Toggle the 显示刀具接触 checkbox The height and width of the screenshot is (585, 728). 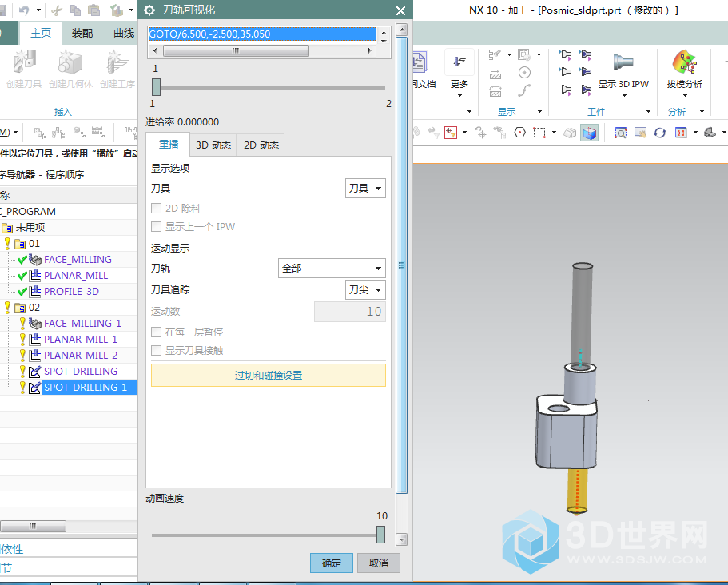[157, 350]
